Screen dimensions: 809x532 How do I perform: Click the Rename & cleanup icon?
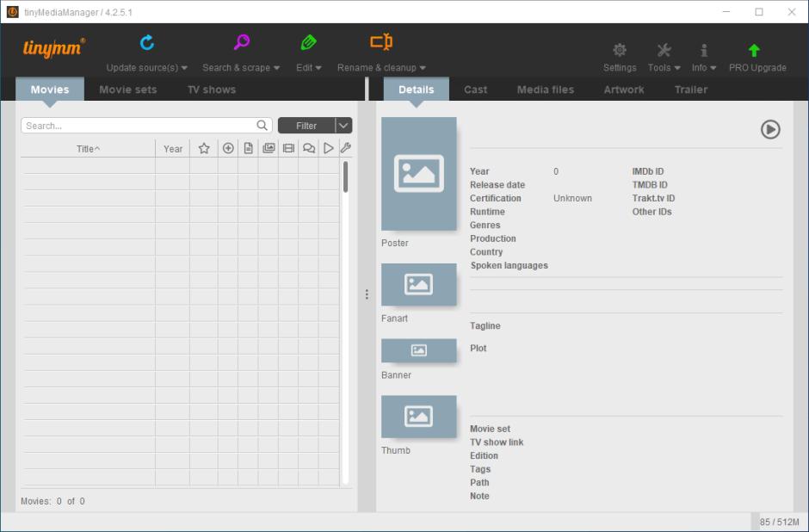pos(381,41)
